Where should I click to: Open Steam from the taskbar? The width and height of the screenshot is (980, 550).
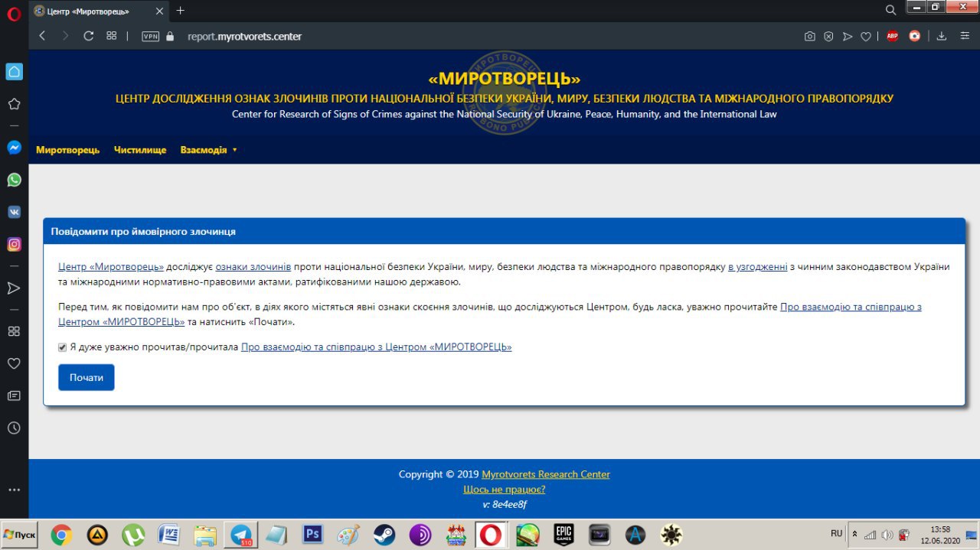tap(384, 534)
